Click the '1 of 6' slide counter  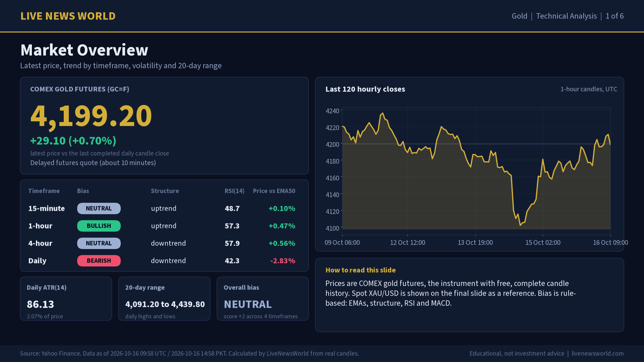point(614,16)
